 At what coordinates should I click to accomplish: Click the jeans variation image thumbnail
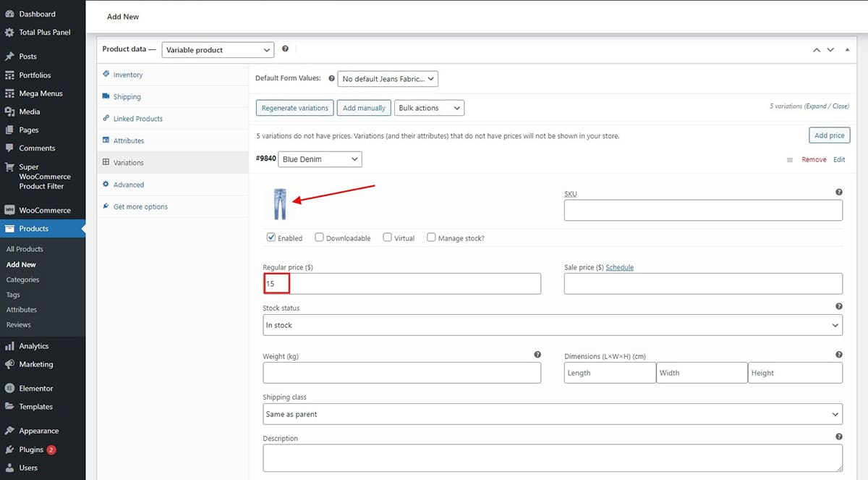(280, 203)
